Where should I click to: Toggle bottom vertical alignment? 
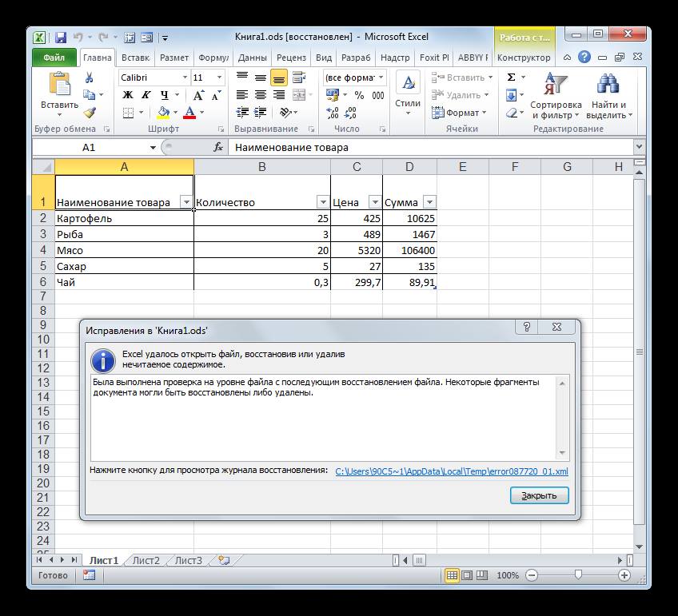point(279,77)
